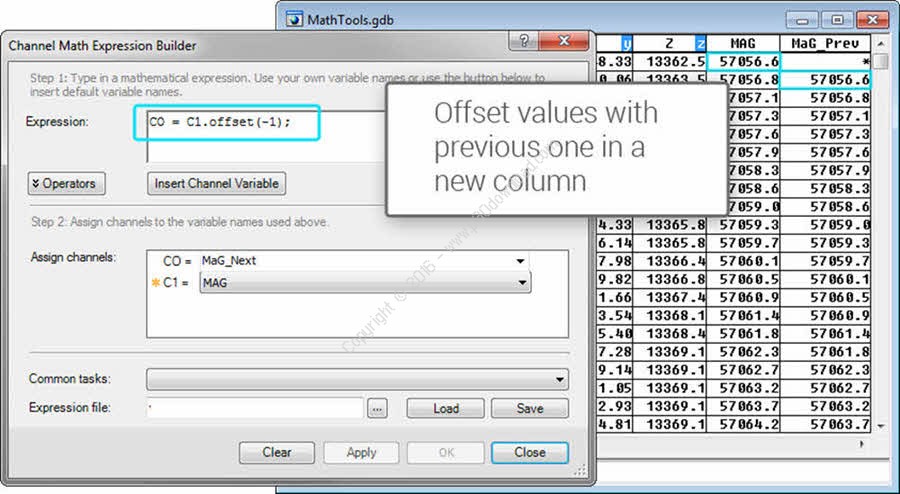
Task: Close the MathTools.gdb window
Action: coord(872,20)
